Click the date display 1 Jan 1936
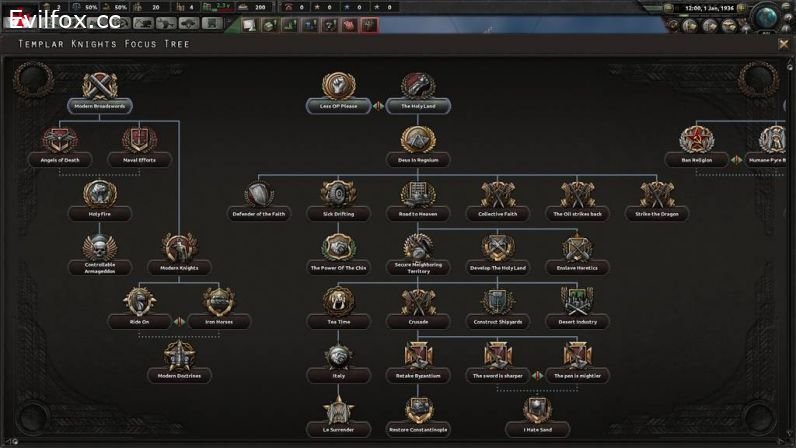 click(x=712, y=8)
